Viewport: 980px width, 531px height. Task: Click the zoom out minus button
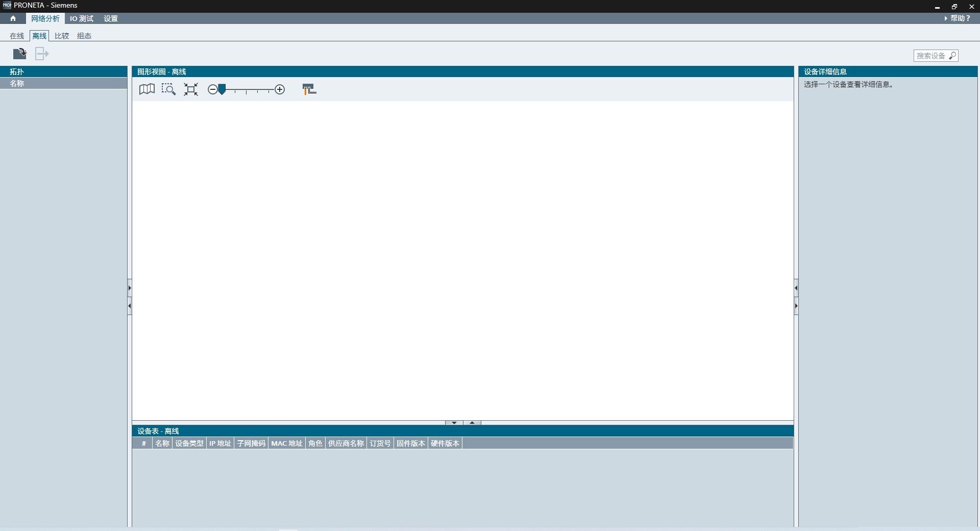click(x=212, y=89)
